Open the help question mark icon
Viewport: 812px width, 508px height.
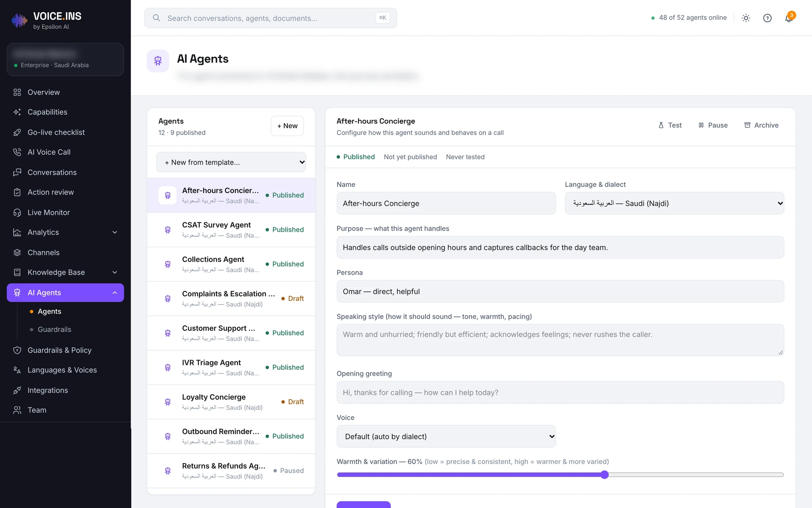[x=767, y=18]
